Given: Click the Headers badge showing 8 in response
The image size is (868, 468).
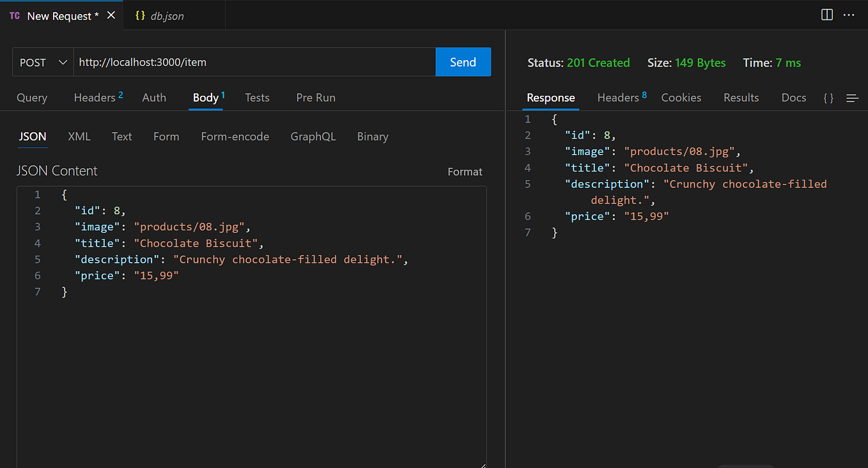Looking at the screenshot, I should (645, 94).
